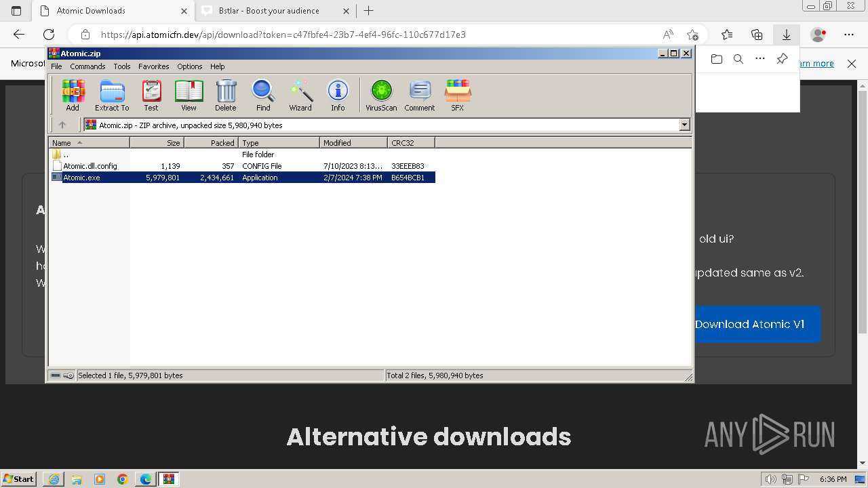The image size is (868, 488).
Task: Start VirusScan on the archive
Action: [381, 95]
